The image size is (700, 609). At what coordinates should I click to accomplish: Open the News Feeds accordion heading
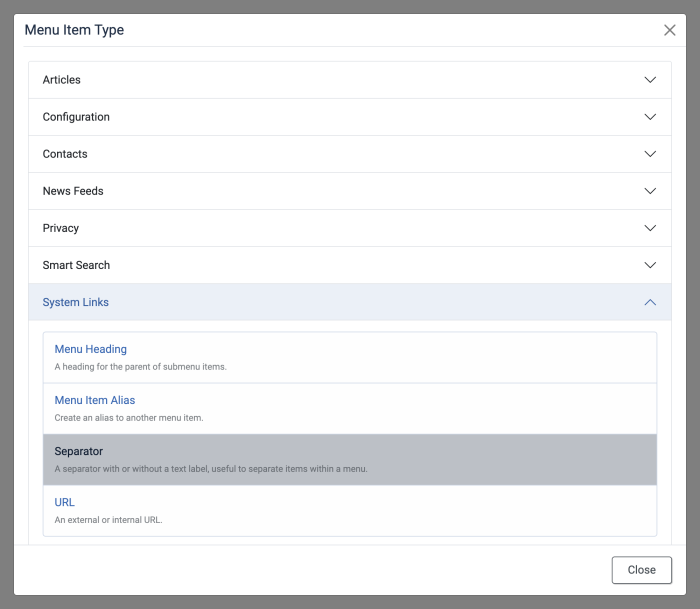click(73, 191)
